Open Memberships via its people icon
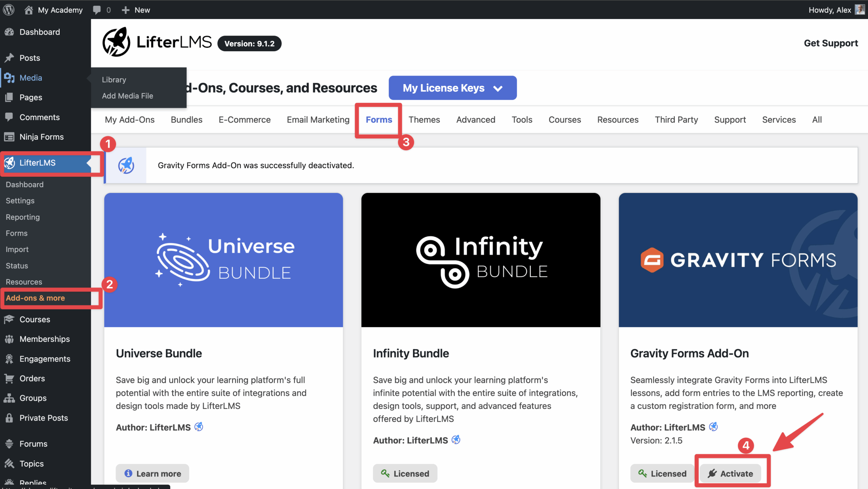This screenshot has width=868, height=489. [x=9, y=339]
